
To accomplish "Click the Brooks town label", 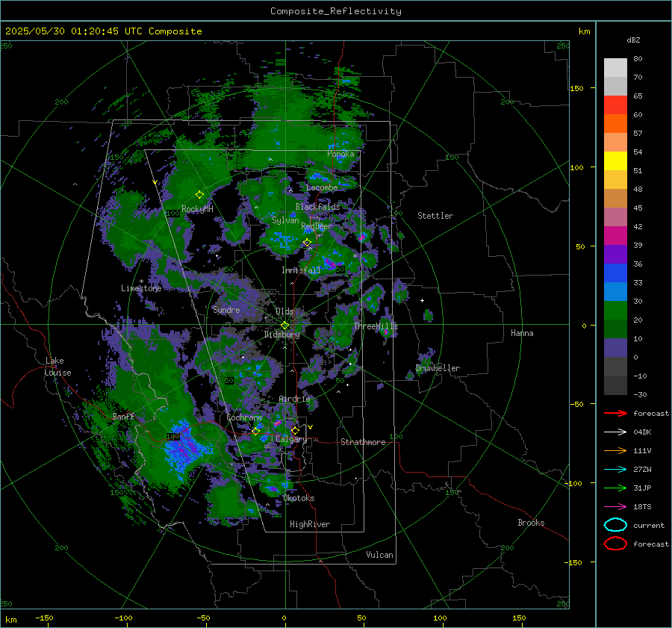I will pyautogui.click(x=531, y=523).
